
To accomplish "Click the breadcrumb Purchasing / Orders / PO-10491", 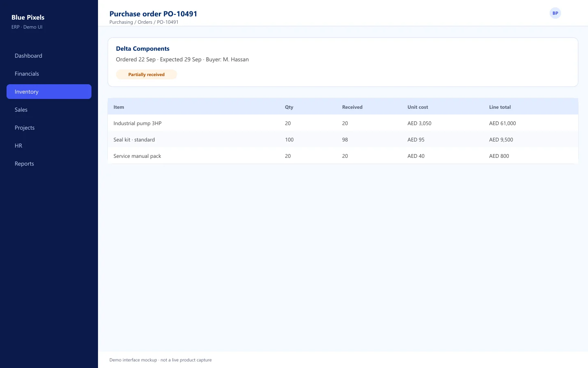I will pos(144,22).
